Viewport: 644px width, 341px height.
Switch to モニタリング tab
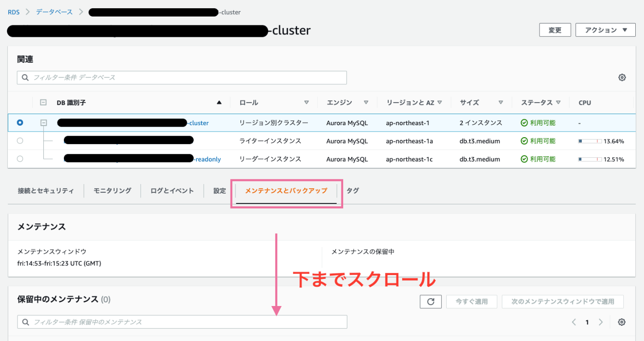click(x=112, y=191)
